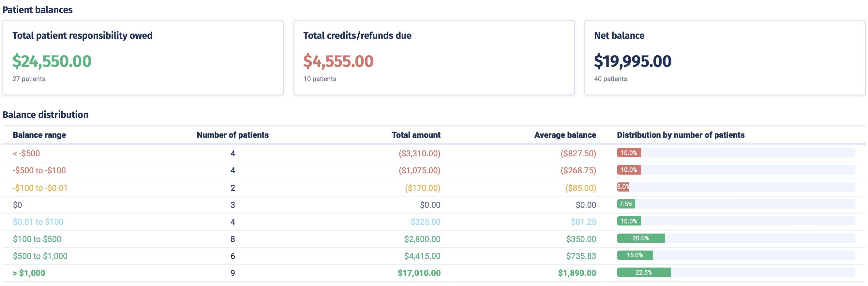Viewport: 868px width, 286px height.
Task: Click 'Total credits/refunds due' card title
Action: tap(357, 36)
